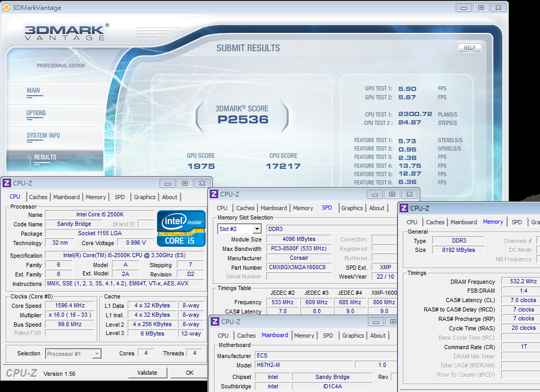Open the HELP button in 3DMark
540x392 pixels.
[x=469, y=48]
